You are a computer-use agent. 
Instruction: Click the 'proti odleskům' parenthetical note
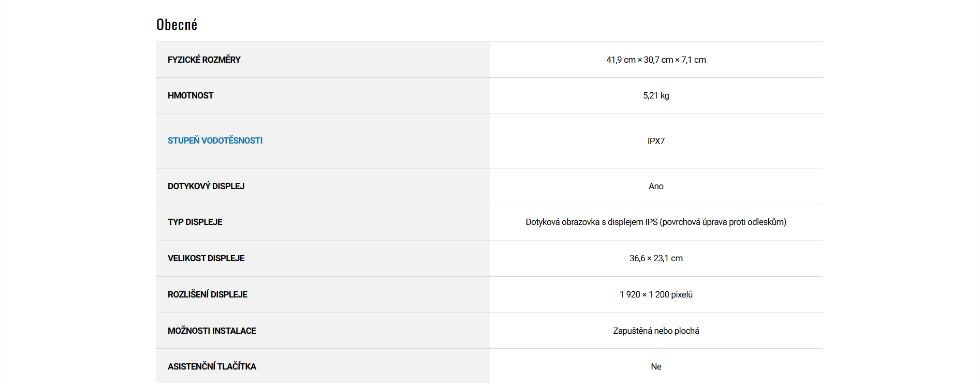tap(757, 222)
